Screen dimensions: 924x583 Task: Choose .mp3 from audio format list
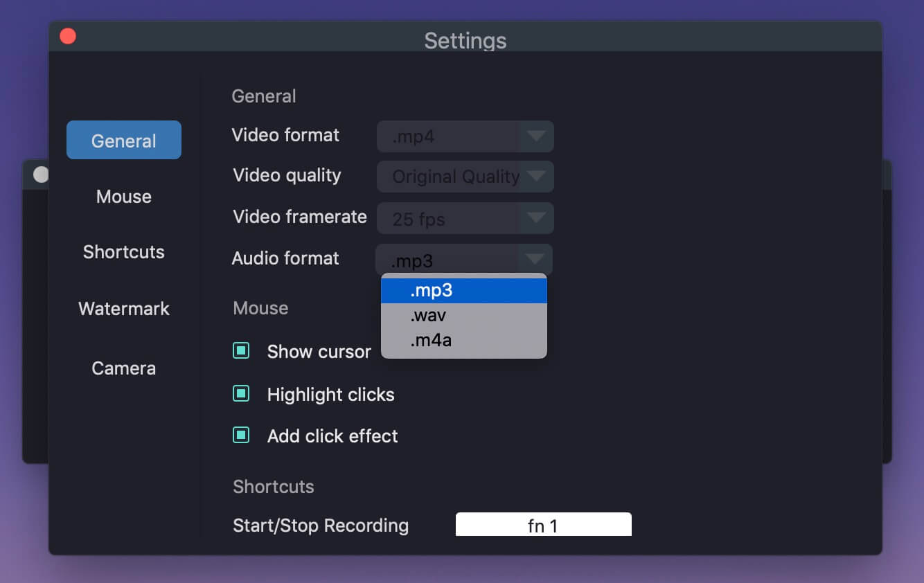click(464, 290)
